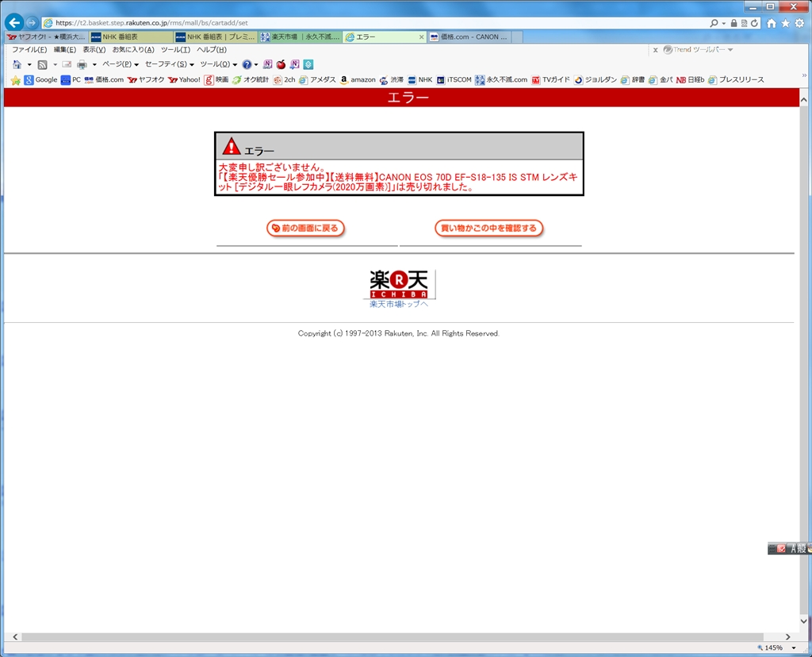Open the セーフティ(S) dropdown
The image size is (812, 657).
(170, 65)
